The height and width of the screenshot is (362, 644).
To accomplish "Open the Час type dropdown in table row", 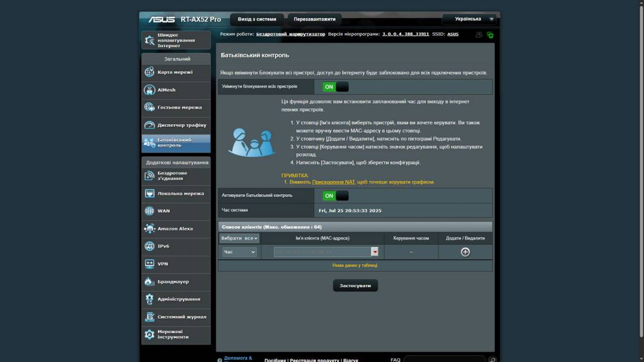I will coord(239,252).
